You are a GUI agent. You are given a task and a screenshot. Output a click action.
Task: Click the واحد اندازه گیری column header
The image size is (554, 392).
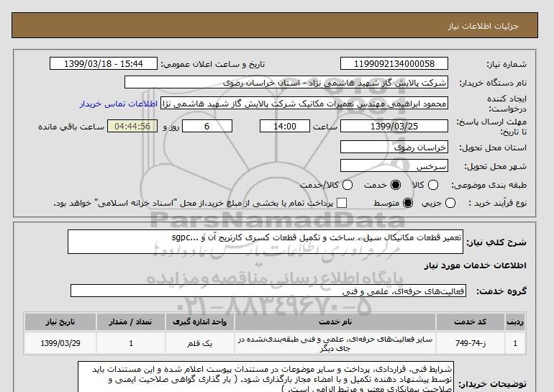pos(199,322)
